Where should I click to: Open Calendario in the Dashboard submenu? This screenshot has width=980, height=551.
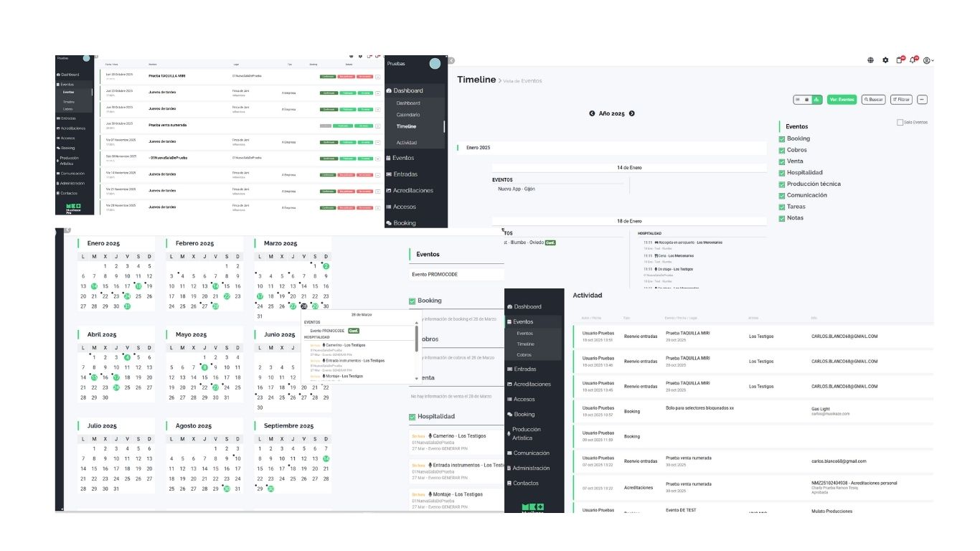pyautogui.click(x=408, y=115)
